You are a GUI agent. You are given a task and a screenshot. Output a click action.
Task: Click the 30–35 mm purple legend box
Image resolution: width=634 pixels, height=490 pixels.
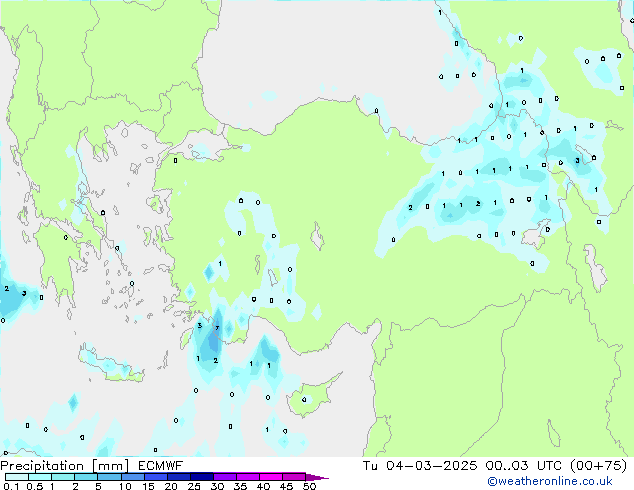225,477
